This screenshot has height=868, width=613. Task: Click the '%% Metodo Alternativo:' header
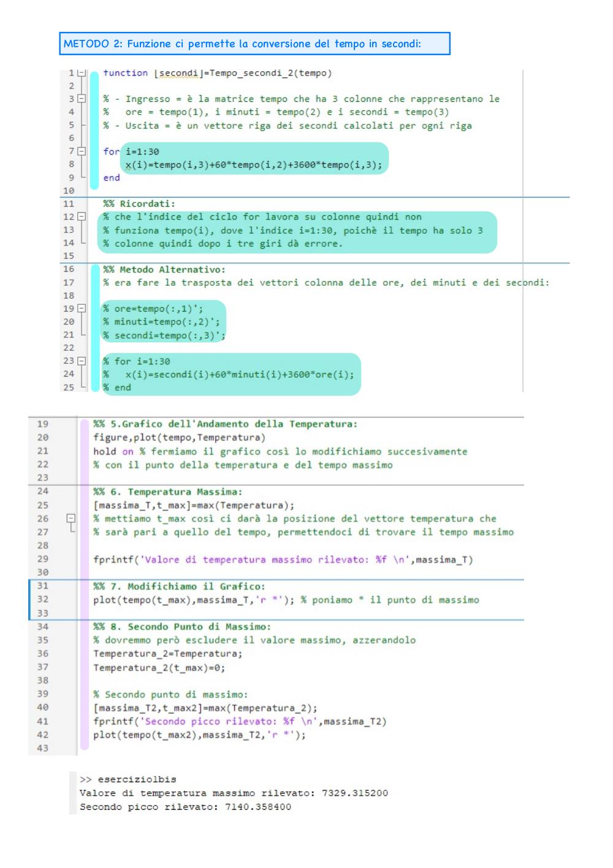[164, 269]
